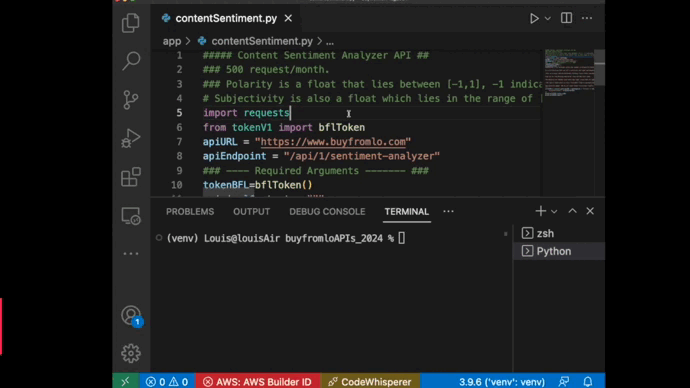Open the Search view in activity bar
The image size is (690, 388).
tap(131, 61)
